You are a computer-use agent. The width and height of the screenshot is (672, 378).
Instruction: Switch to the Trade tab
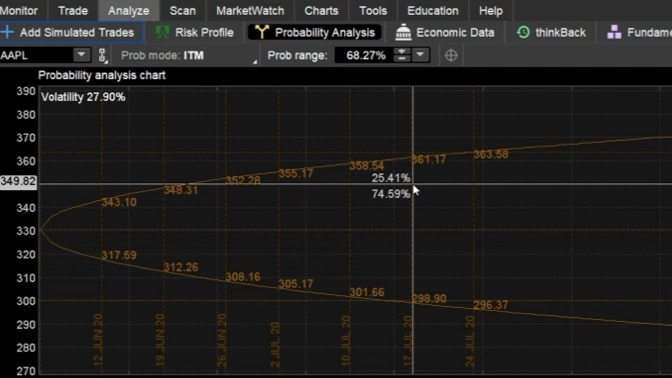coord(73,11)
